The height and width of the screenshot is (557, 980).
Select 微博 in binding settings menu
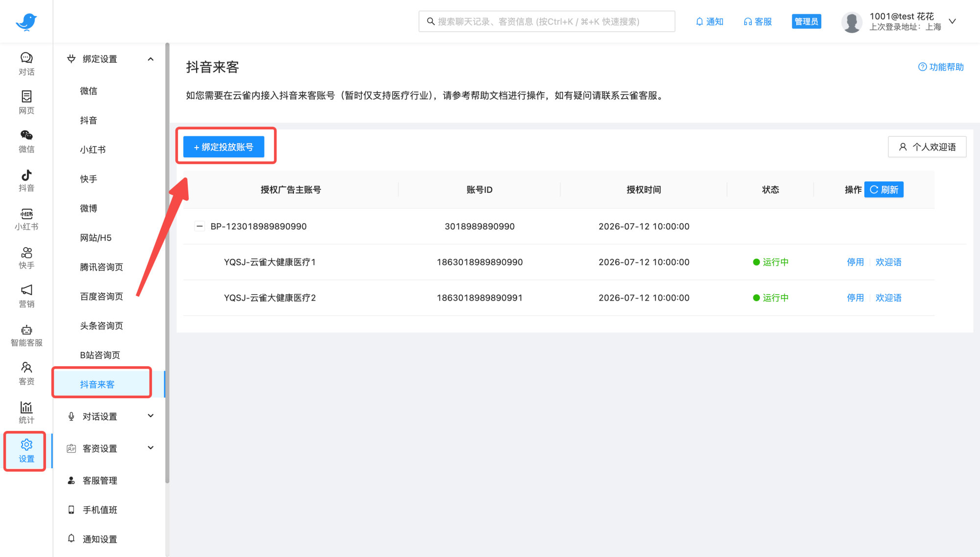89,208
